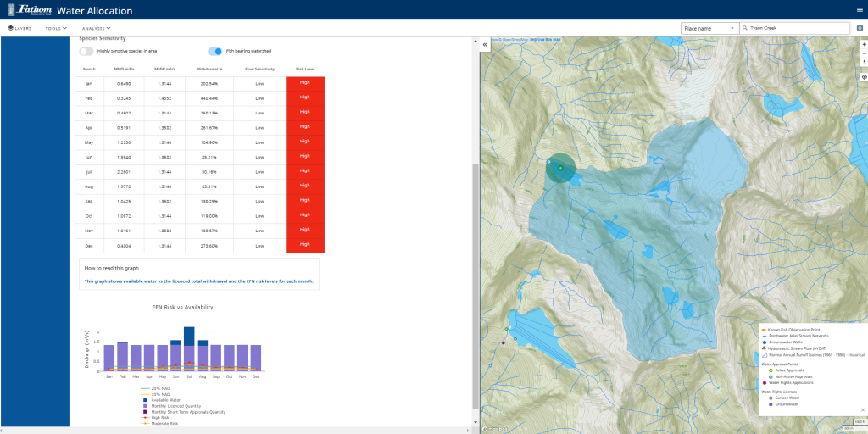
Task: Click the Tyson Creek search field
Action: (x=793, y=28)
